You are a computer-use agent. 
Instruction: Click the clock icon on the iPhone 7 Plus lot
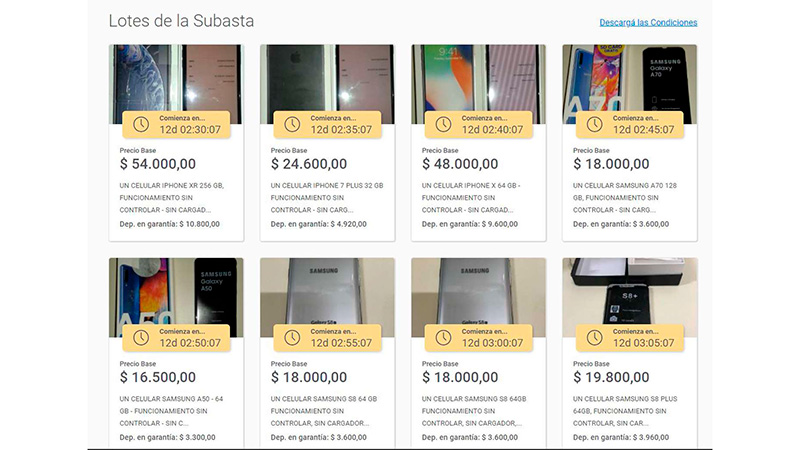[x=292, y=124]
